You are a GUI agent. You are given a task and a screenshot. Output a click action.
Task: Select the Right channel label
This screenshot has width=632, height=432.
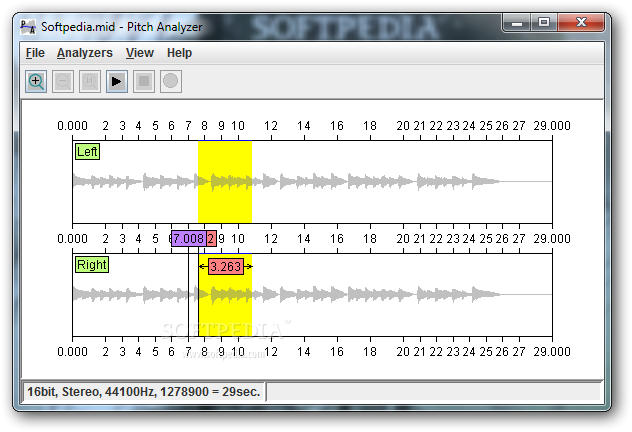coord(92,265)
